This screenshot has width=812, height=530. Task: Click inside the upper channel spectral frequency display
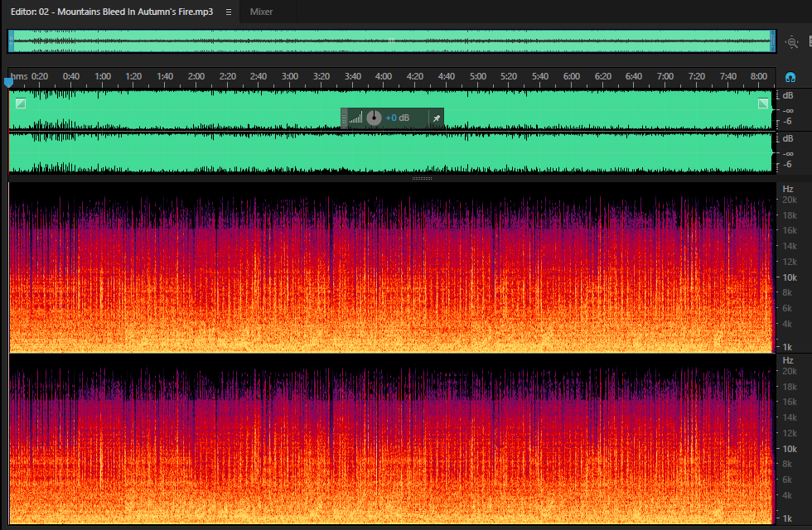point(391,267)
